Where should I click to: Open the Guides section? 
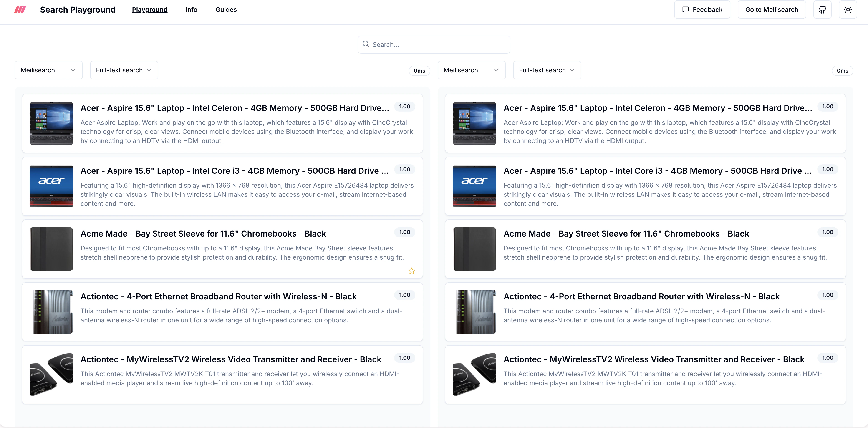coord(226,9)
